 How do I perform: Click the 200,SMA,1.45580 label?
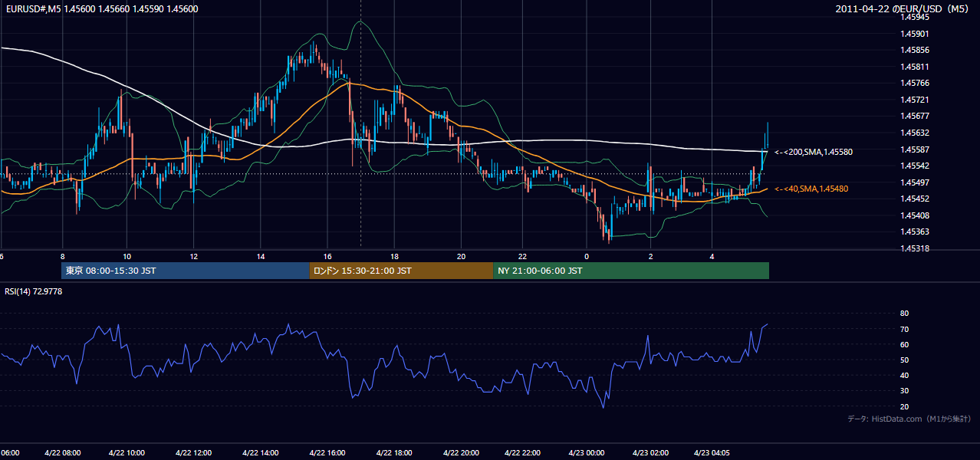[814, 152]
